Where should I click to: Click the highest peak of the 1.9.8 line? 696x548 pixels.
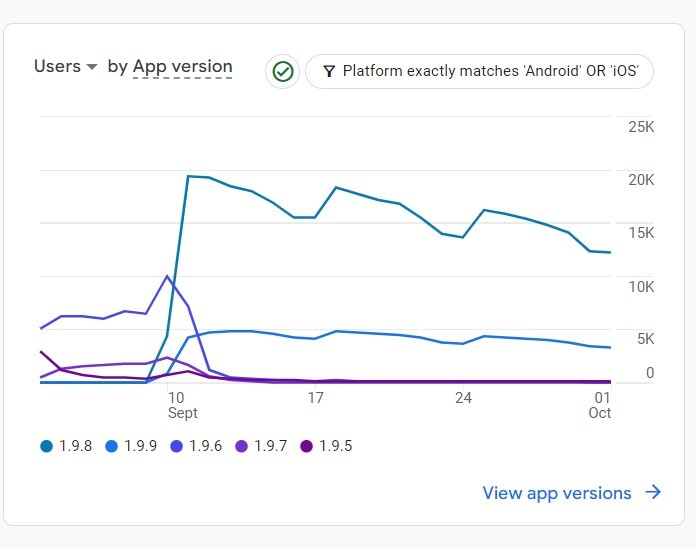pyautogui.click(x=188, y=176)
